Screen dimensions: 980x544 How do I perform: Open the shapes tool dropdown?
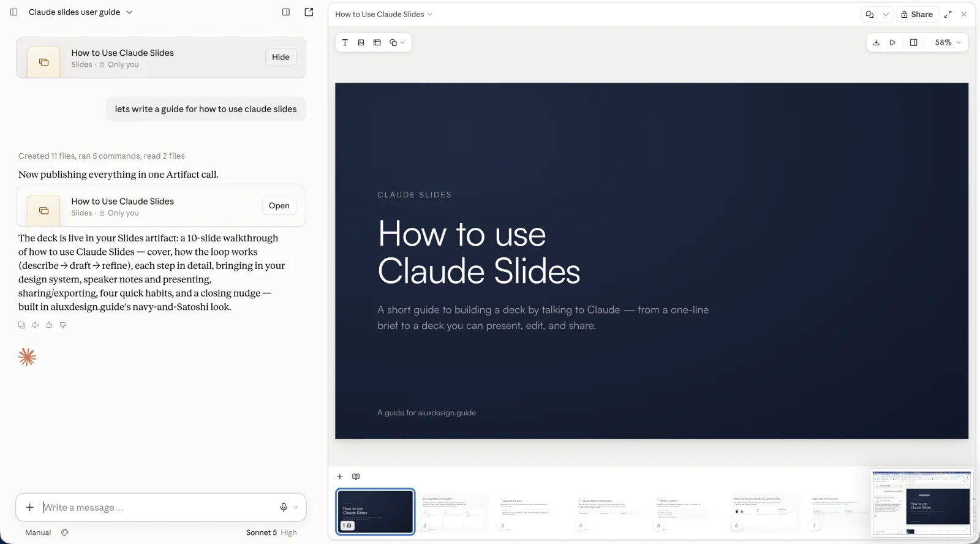pos(397,42)
